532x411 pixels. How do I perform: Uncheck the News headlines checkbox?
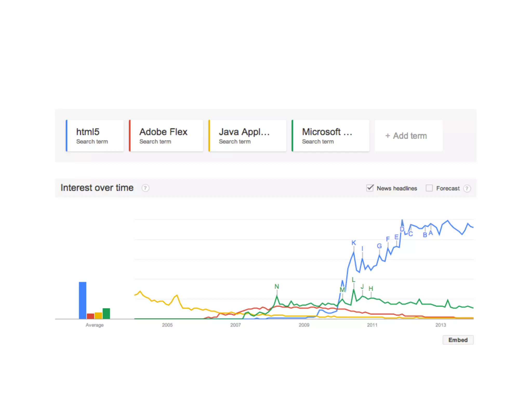370,188
